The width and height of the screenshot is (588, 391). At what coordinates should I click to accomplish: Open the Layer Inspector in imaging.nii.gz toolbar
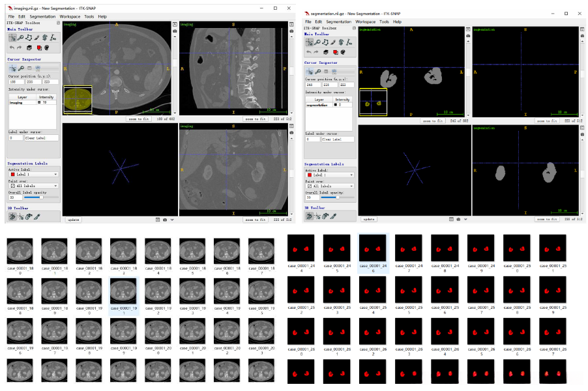[x=29, y=48]
